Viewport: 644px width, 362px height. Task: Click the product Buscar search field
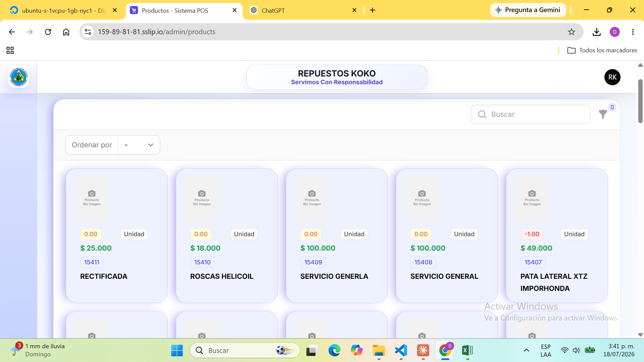530,114
